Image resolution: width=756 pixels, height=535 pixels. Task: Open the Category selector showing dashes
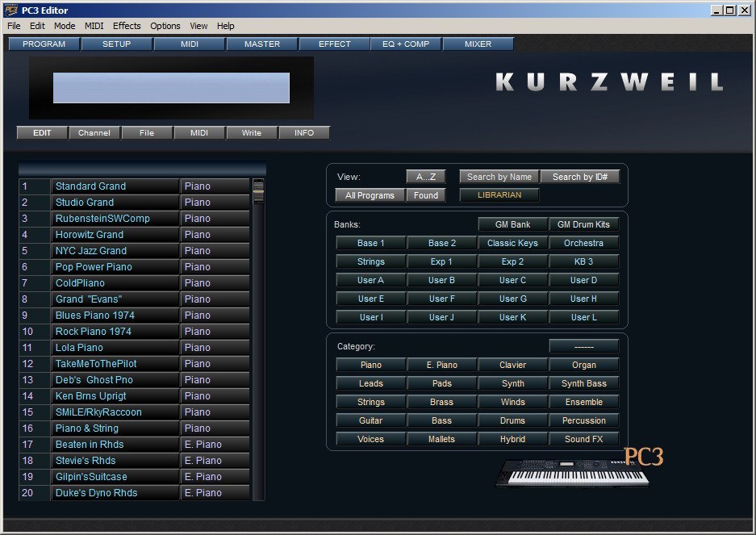tap(584, 345)
